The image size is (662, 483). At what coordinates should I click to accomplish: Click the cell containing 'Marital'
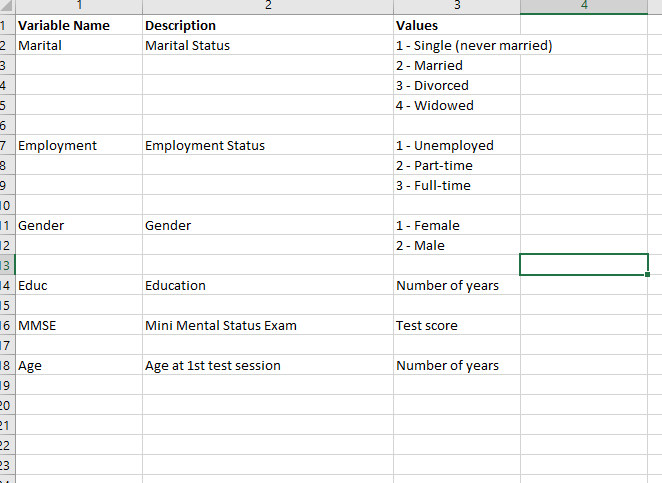click(79, 45)
